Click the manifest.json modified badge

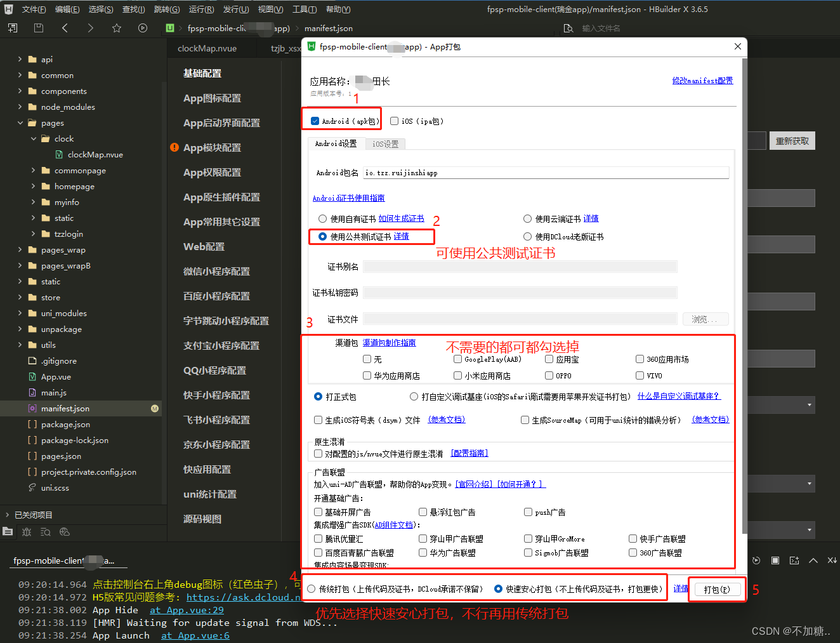[x=155, y=408]
